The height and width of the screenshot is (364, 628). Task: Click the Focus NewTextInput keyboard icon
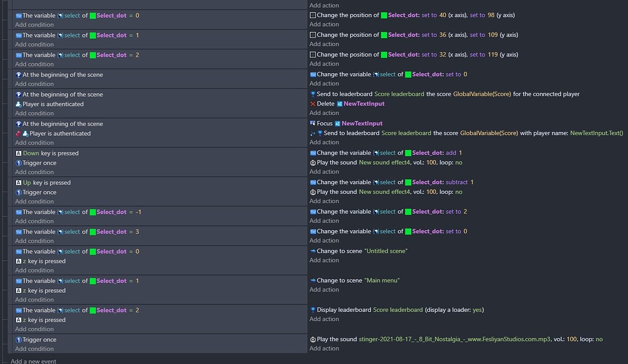tap(312, 123)
